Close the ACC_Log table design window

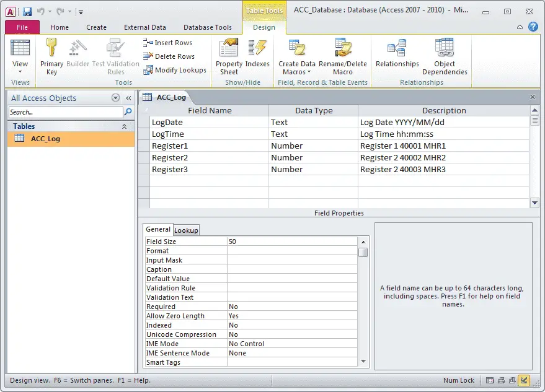click(x=533, y=97)
